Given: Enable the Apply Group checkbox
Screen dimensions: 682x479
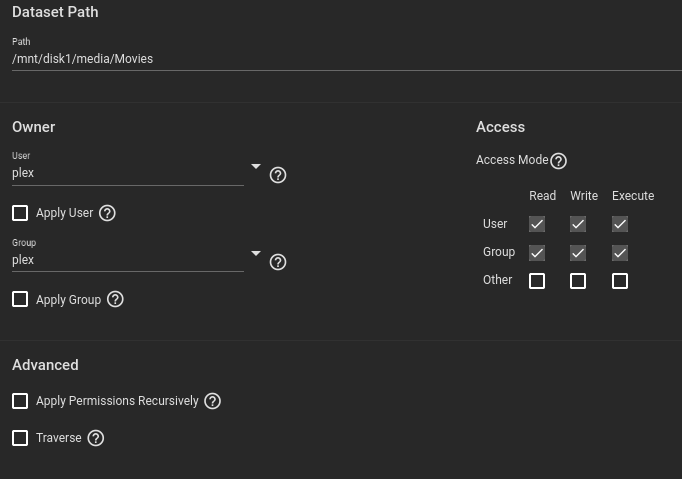Looking at the screenshot, I should [x=20, y=300].
